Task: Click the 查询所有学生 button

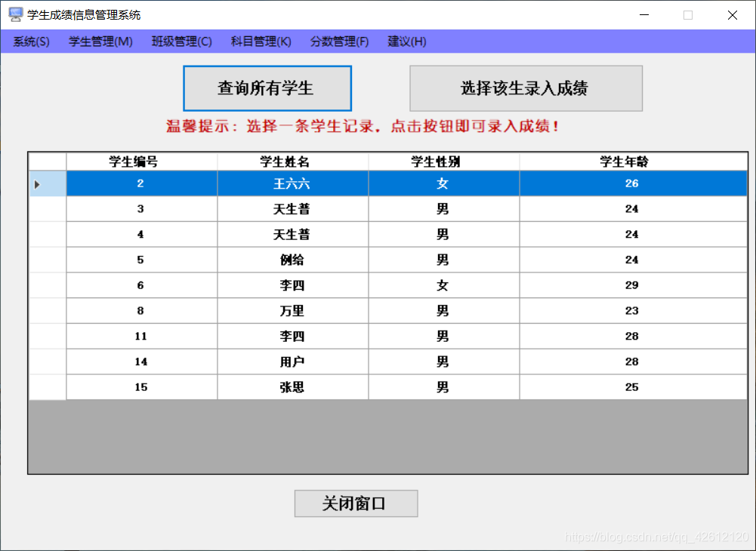Action: click(267, 88)
